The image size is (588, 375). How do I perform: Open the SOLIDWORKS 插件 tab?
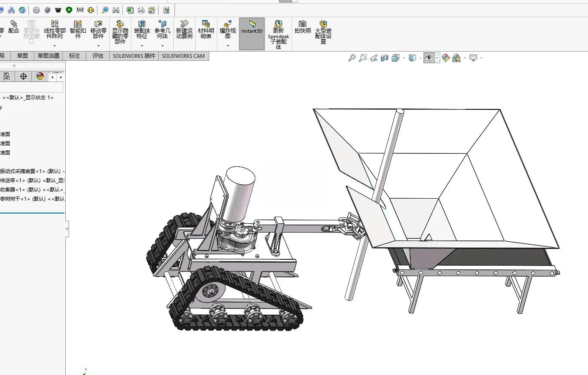click(x=134, y=56)
